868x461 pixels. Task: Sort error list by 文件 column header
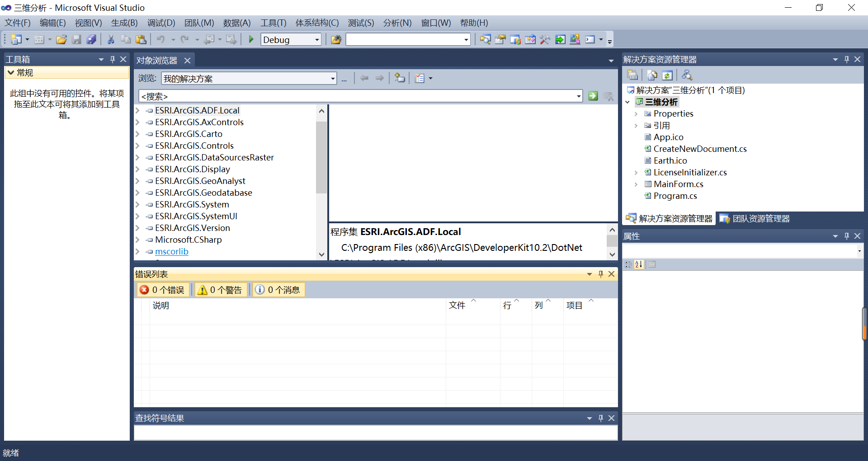point(473,305)
